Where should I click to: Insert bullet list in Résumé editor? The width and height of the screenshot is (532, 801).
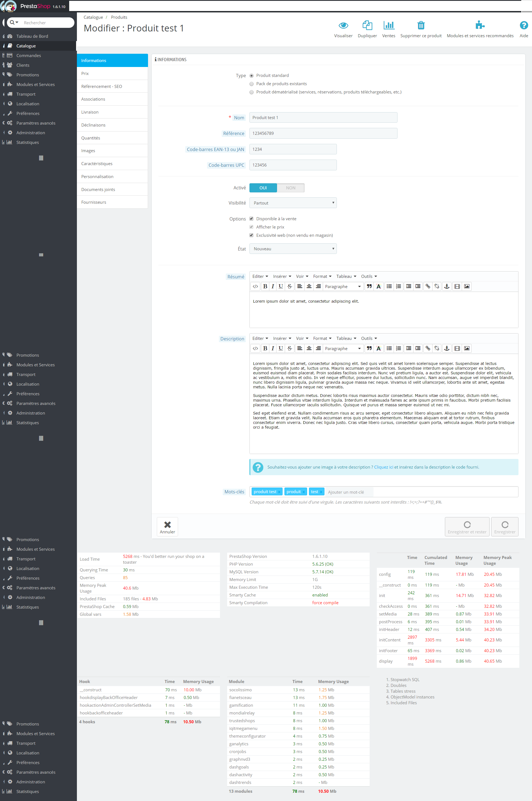coord(389,286)
